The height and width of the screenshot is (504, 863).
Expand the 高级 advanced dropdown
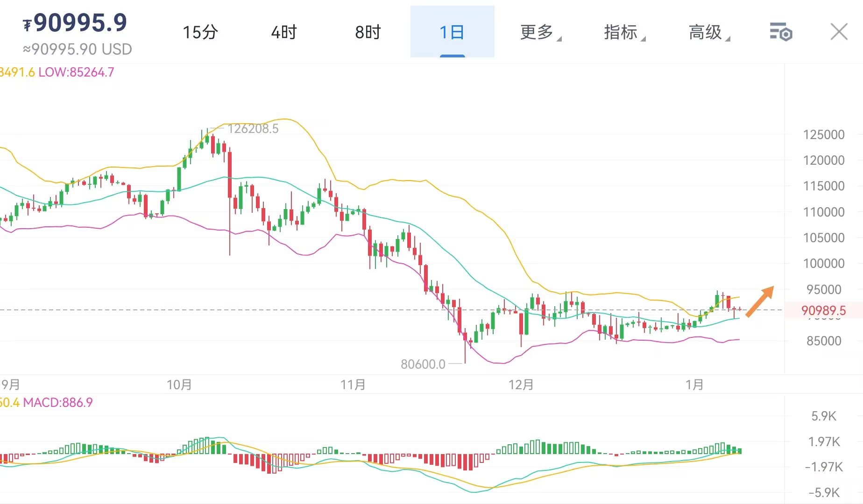pyautogui.click(x=708, y=32)
